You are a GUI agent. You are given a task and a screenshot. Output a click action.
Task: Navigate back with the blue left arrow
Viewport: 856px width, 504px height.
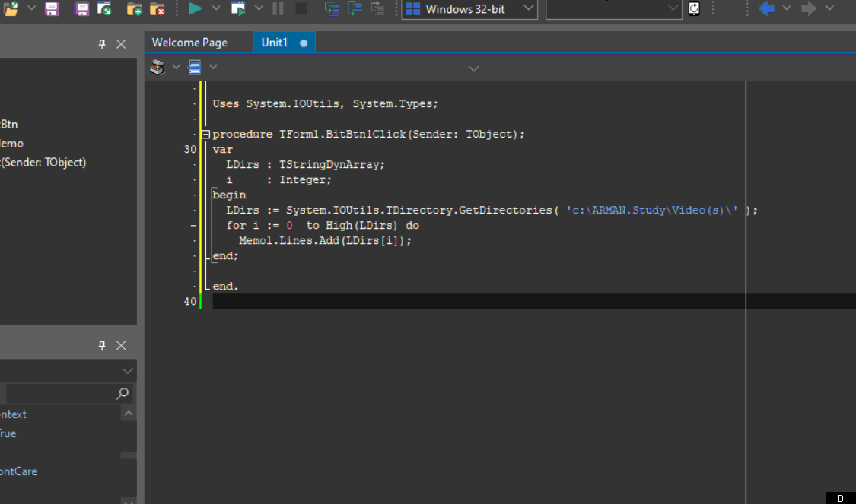coord(766,8)
